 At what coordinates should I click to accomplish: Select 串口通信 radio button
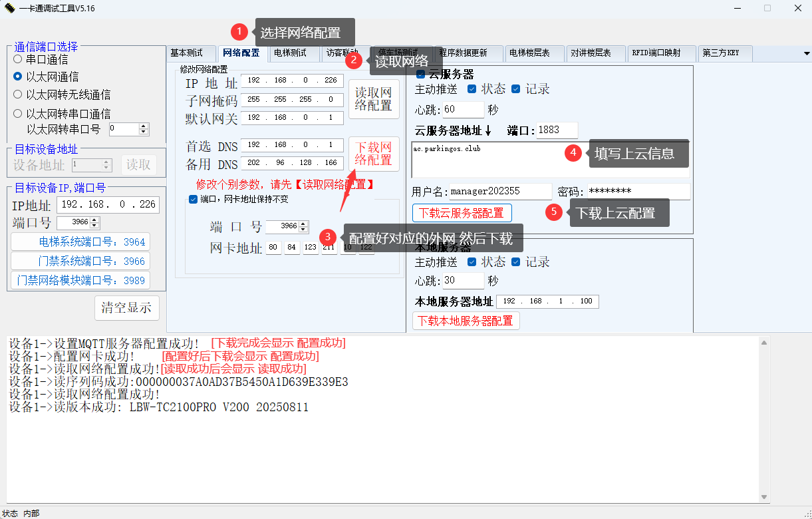[x=18, y=59]
